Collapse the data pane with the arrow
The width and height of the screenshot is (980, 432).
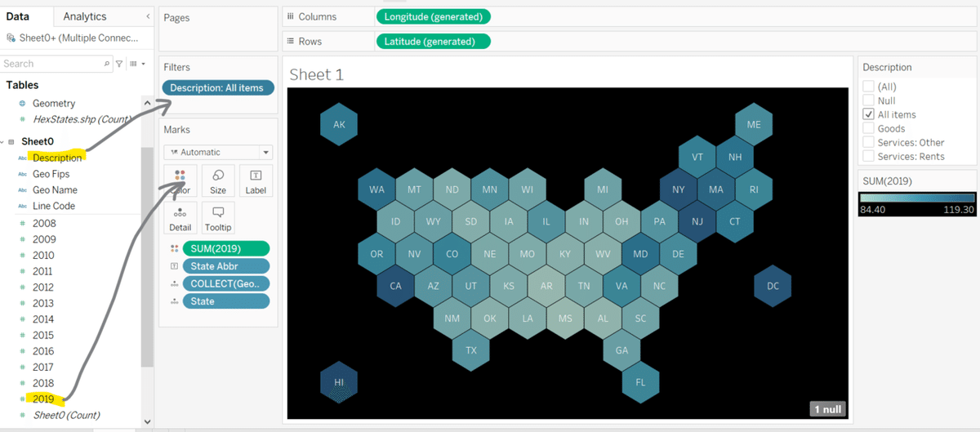click(x=148, y=16)
